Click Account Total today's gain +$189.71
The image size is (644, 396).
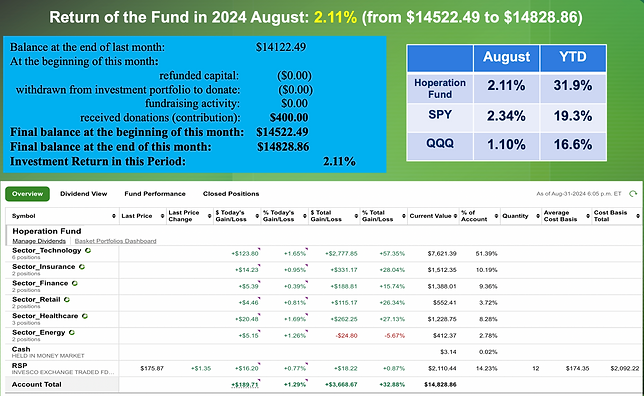(x=245, y=385)
